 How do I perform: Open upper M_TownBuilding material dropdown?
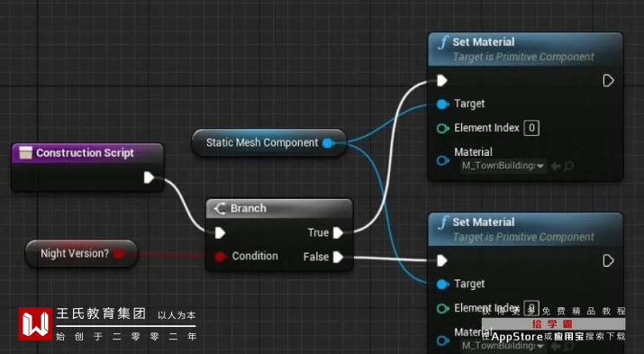click(x=503, y=166)
